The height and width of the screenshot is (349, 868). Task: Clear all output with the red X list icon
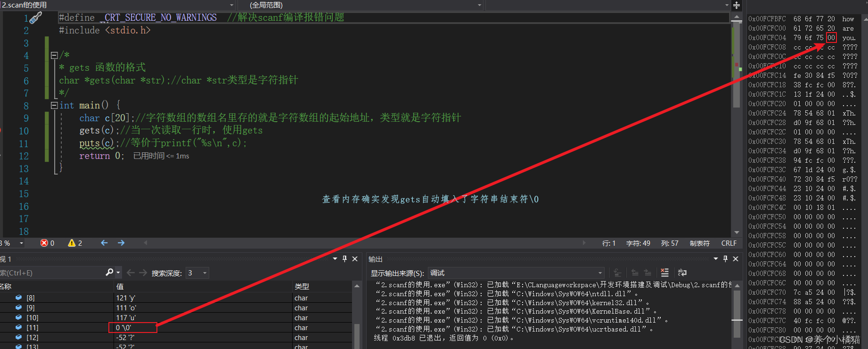664,273
